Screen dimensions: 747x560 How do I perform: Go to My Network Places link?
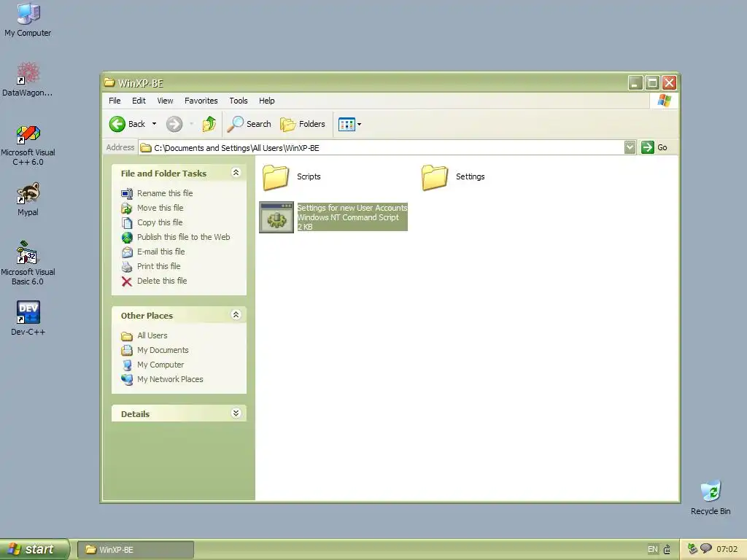click(170, 379)
